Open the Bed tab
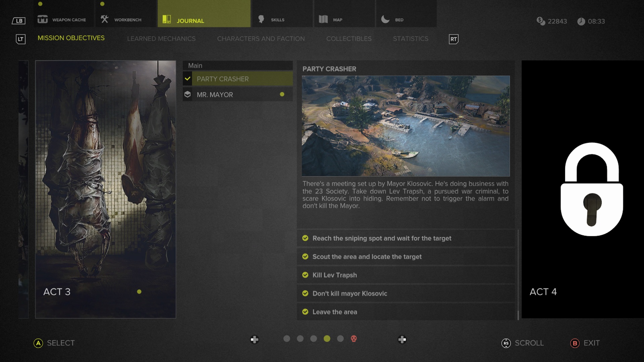644x362 pixels. pyautogui.click(x=407, y=14)
